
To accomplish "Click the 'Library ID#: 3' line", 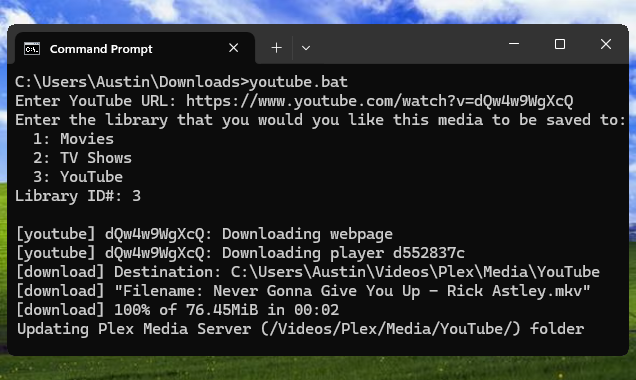I will tap(78, 196).
